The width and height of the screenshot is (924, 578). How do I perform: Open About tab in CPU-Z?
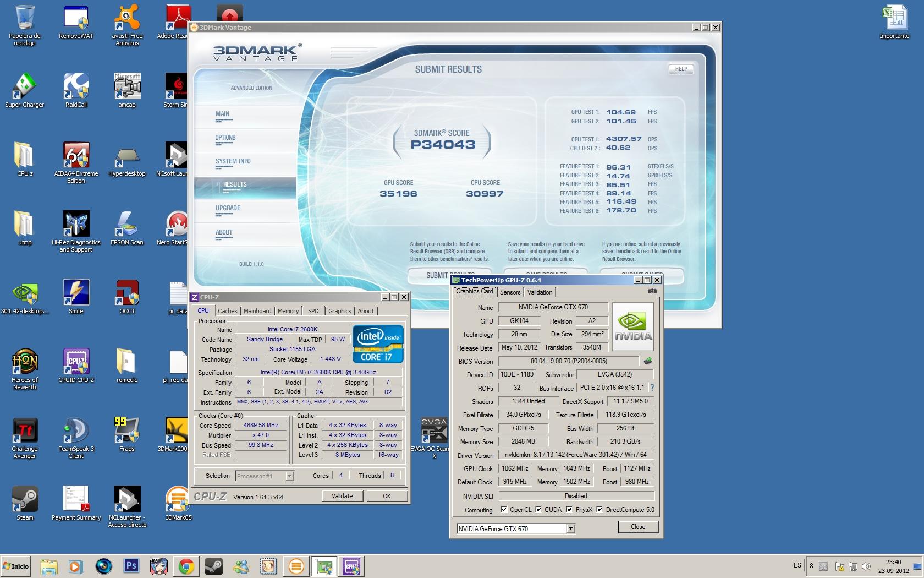[366, 311]
